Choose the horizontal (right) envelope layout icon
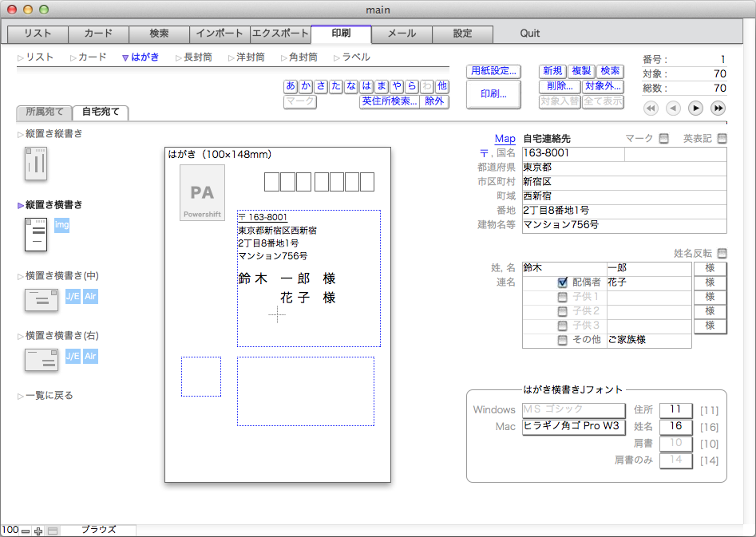756x537 pixels. tap(42, 360)
